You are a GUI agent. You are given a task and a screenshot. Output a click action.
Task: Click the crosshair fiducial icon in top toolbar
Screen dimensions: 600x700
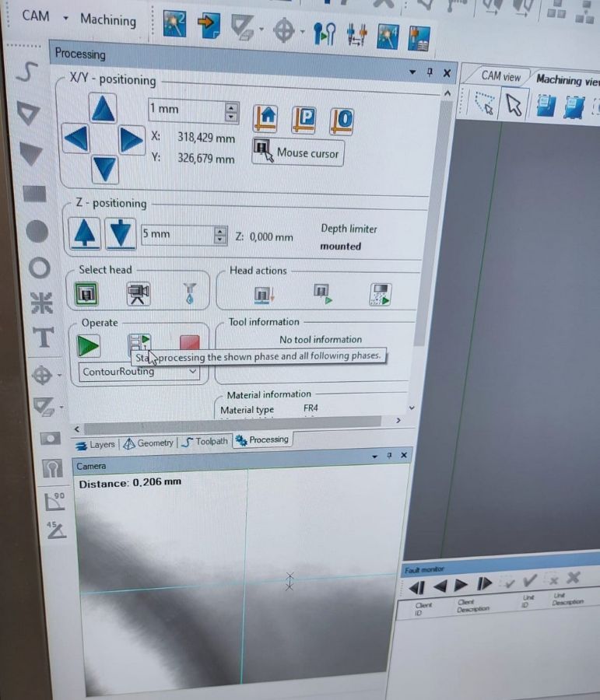284,31
